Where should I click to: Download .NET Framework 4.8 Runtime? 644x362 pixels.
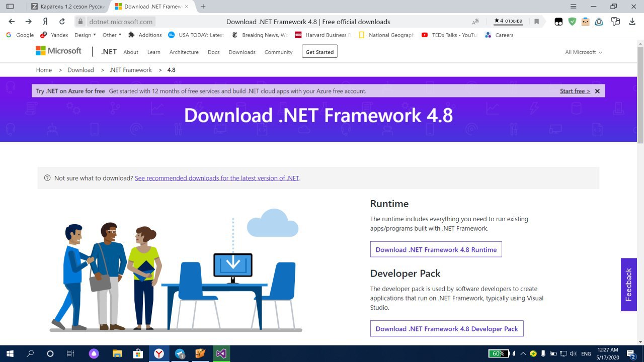436,249
